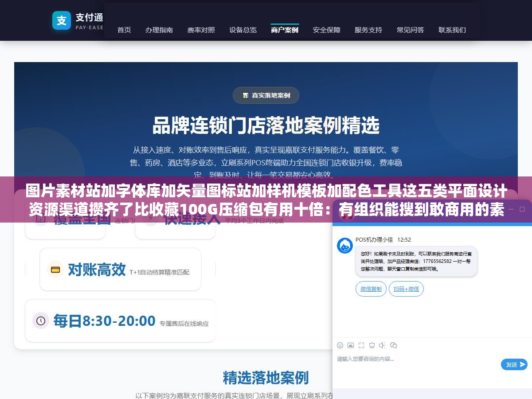Minimize the chat widget
The width and height of the screenshot is (532, 399).
pos(511,208)
